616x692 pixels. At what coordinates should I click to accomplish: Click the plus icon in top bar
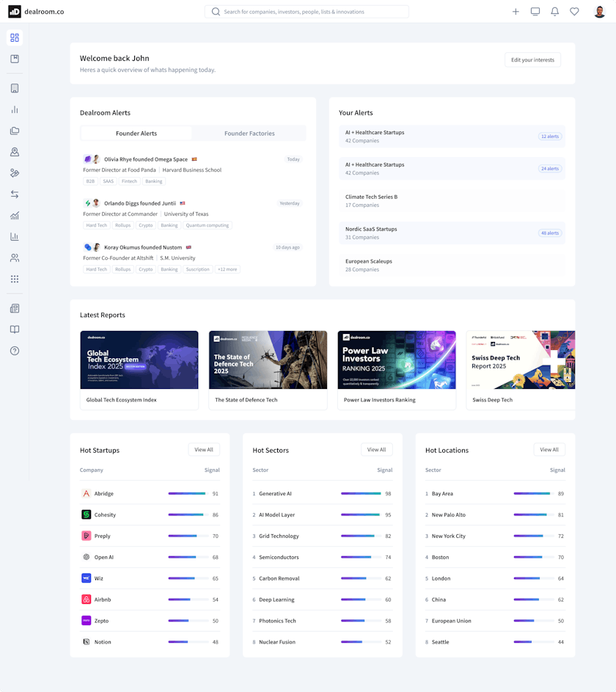click(x=516, y=12)
